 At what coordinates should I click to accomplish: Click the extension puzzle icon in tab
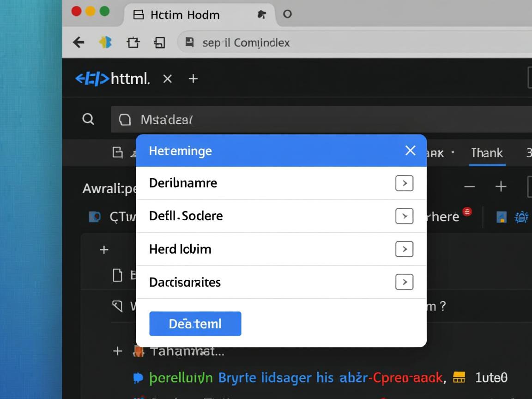click(x=261, y=14)
